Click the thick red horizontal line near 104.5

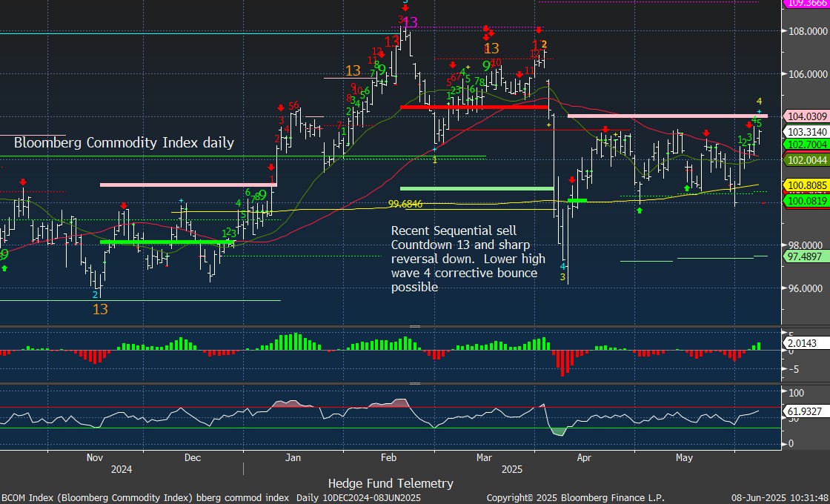[x=474, y=107]
